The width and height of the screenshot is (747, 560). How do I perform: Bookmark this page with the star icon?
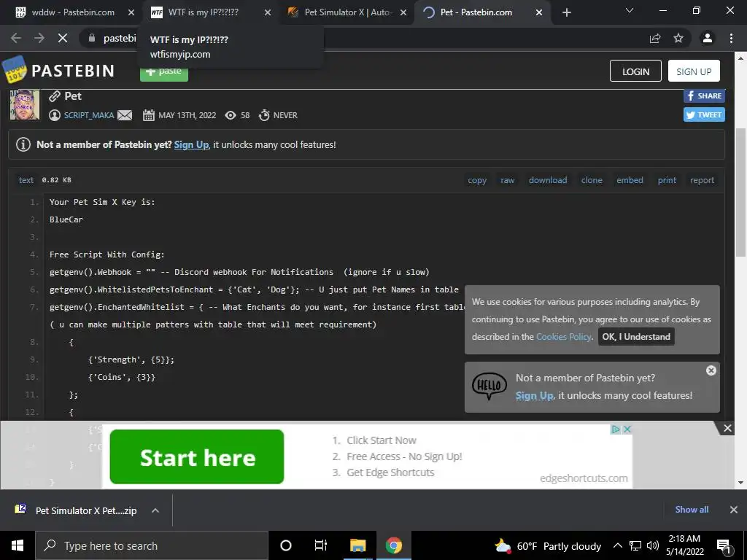pos(678,38)
